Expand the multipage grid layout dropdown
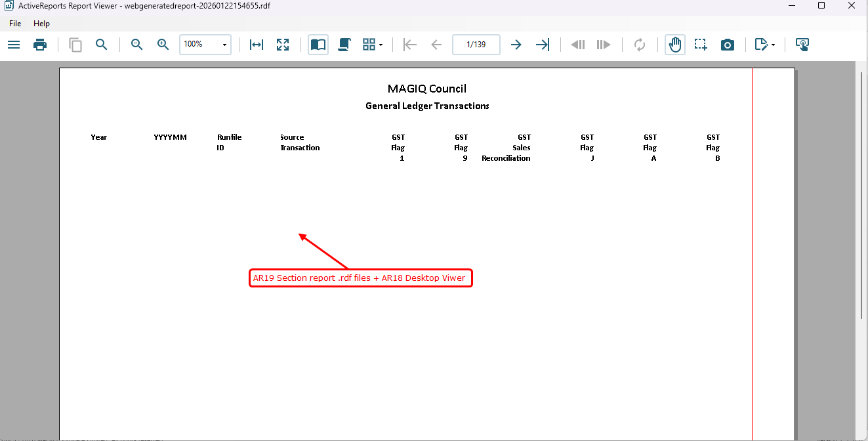 tap(373, 45)
